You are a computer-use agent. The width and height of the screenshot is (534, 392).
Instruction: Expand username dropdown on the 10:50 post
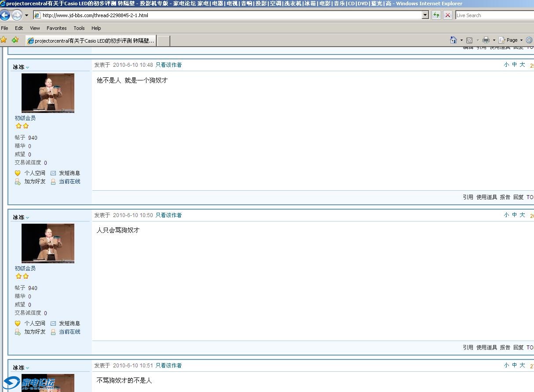coord(27,218)
